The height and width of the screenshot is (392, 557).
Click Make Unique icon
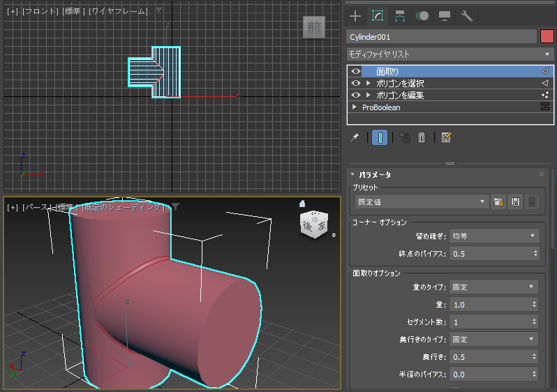405,137
